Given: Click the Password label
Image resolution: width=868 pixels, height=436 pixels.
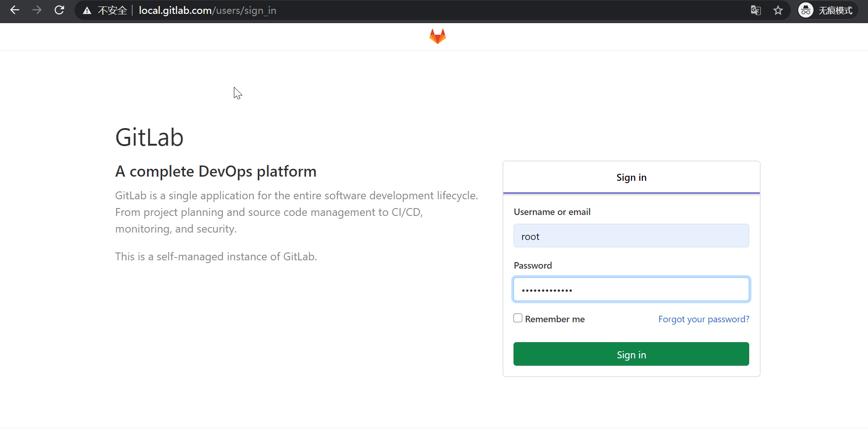Looking at the screenshot, I should coord(533,265).
